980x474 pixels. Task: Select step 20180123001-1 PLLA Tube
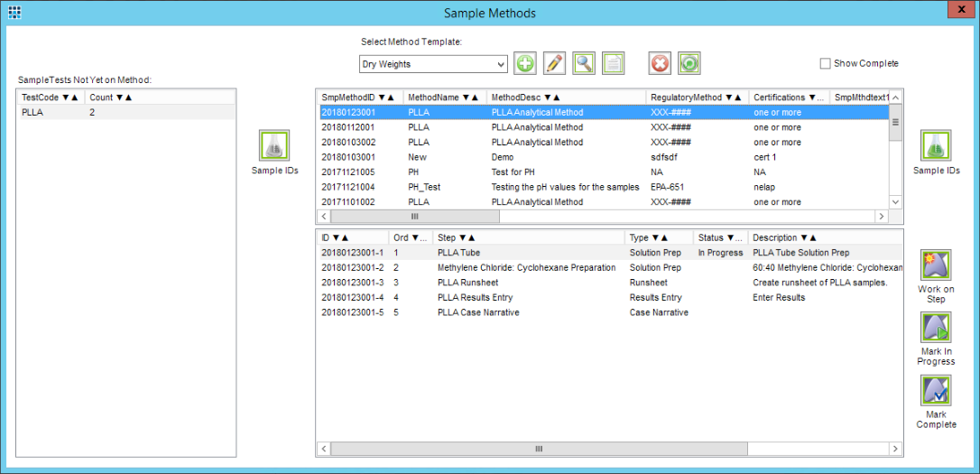point(610,253)
